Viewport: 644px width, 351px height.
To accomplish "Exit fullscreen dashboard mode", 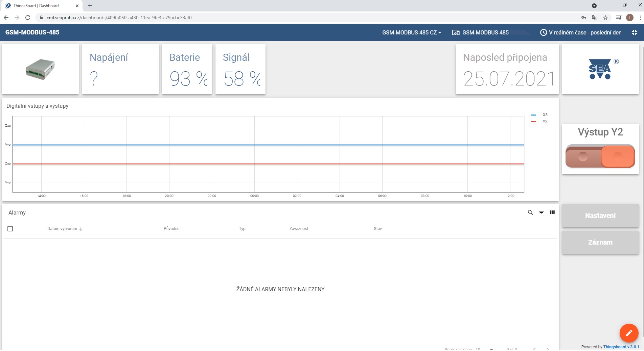I will (635, 32).
